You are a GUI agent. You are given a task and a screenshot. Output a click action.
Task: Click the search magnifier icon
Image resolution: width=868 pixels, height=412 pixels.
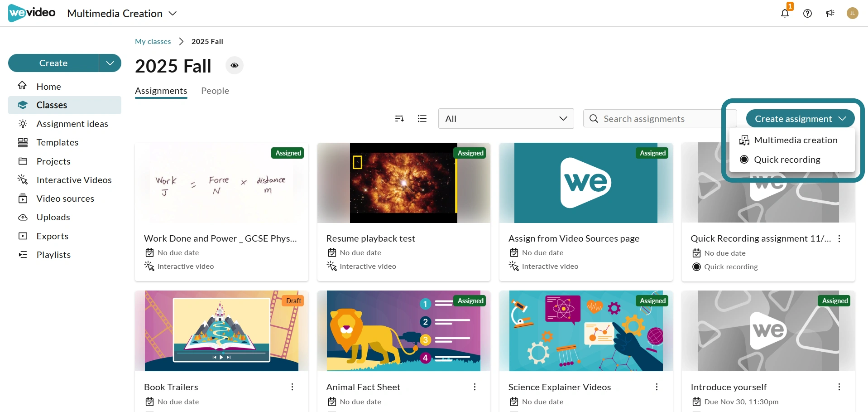[594, 118]
